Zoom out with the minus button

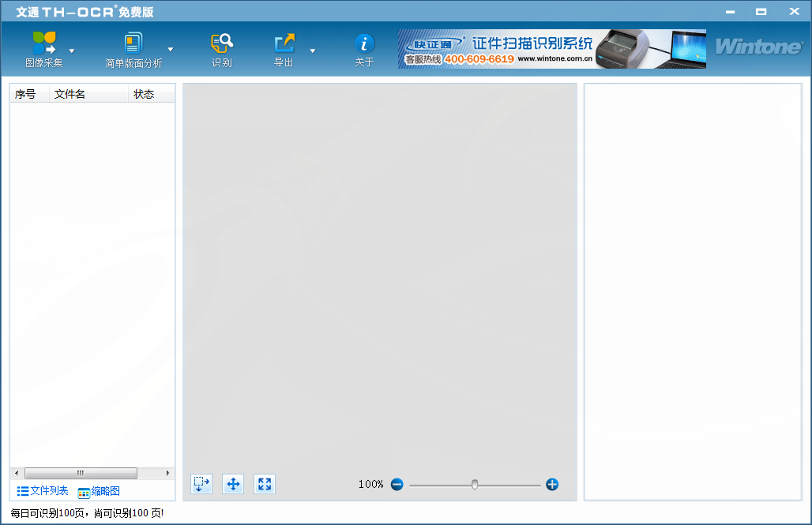click(397, 484)
